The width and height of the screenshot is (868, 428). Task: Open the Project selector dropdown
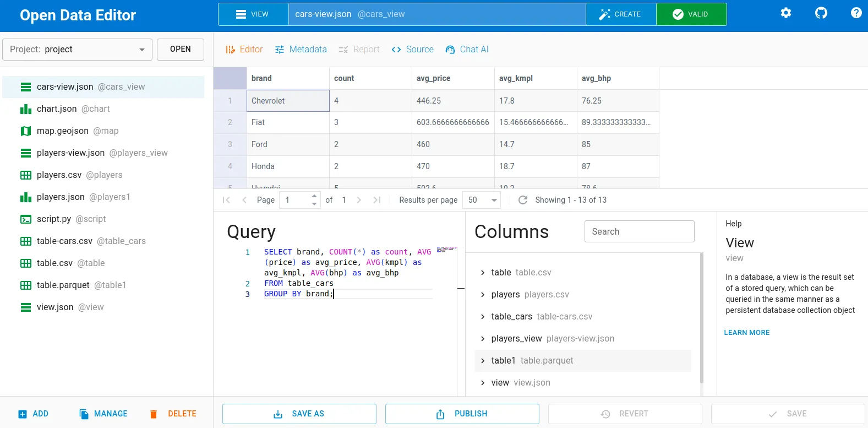[x=78, y=50]
